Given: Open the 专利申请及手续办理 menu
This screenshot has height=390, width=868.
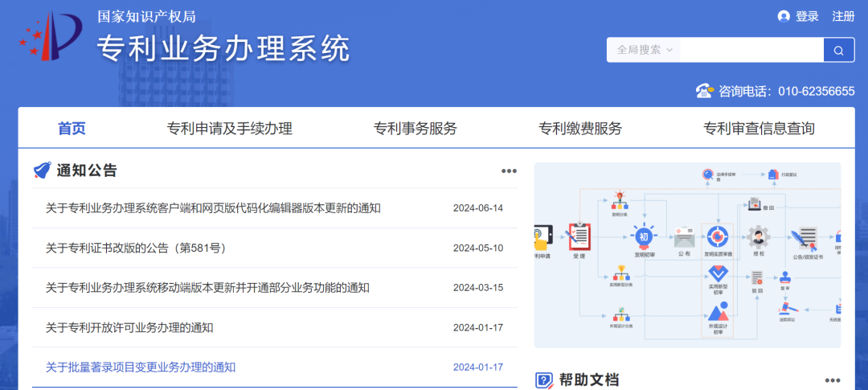Looking at the screenshot, I should point(229,129).
